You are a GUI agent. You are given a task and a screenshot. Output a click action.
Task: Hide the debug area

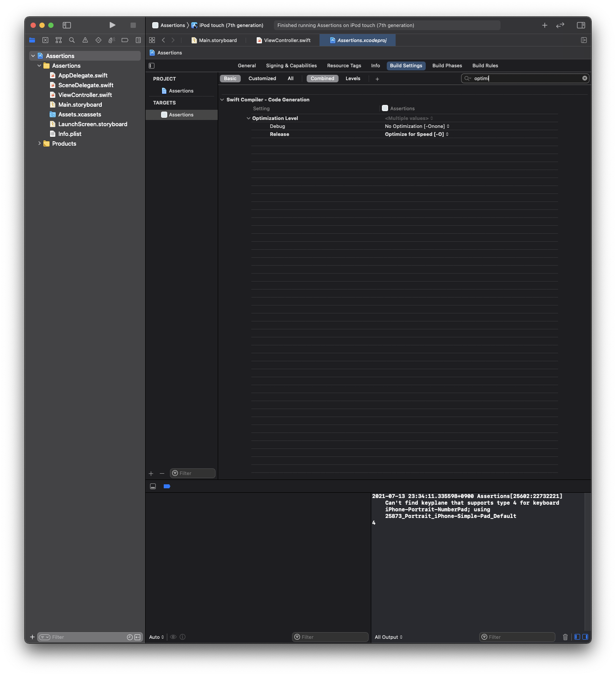[153, 487]
